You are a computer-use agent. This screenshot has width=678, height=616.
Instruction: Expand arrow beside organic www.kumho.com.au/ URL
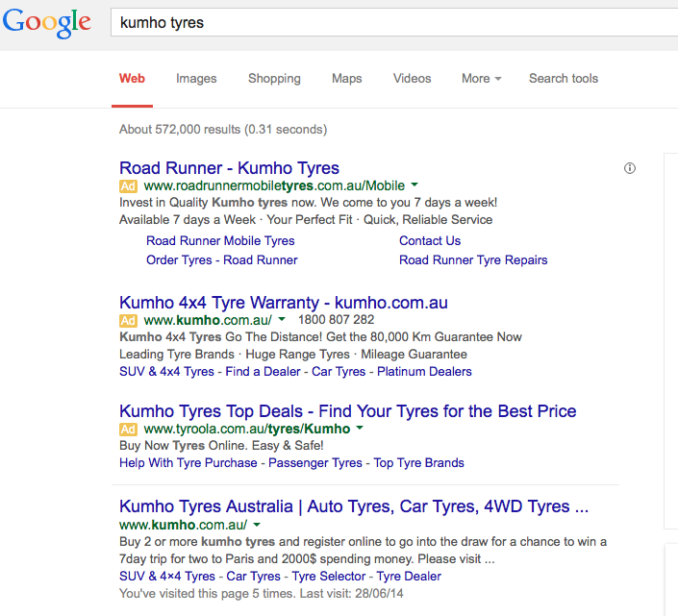257,525
